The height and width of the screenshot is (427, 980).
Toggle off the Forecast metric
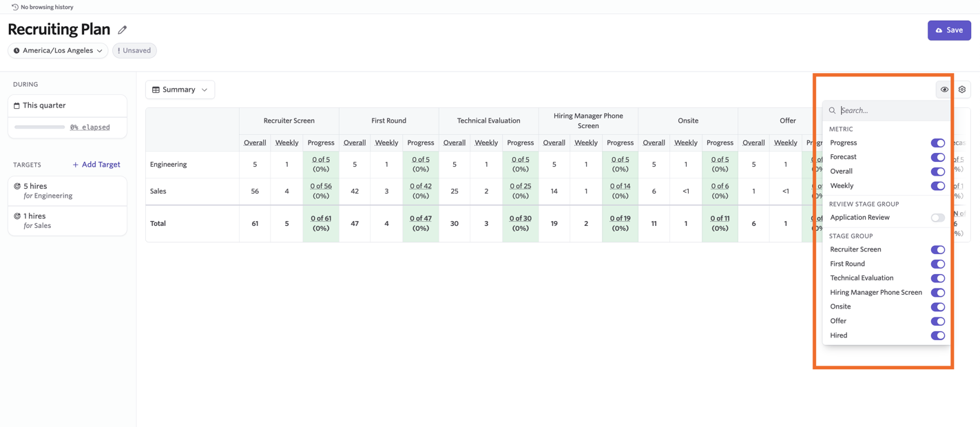pos(938,157)
